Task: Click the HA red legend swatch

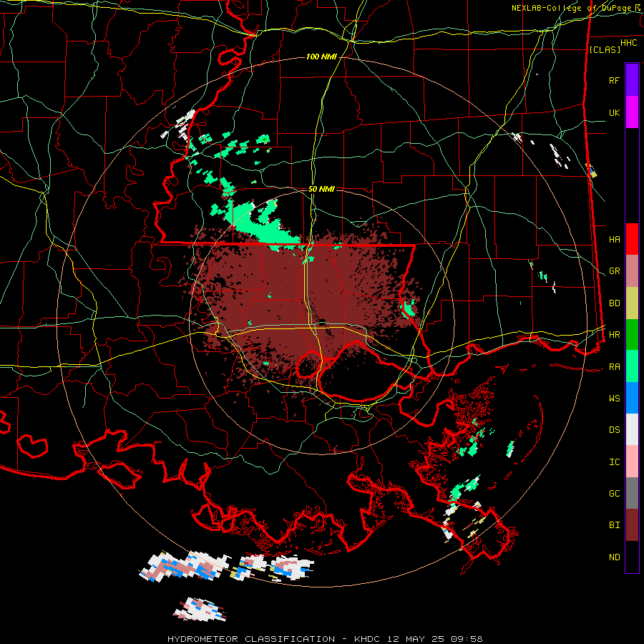Action: (632, 239)
